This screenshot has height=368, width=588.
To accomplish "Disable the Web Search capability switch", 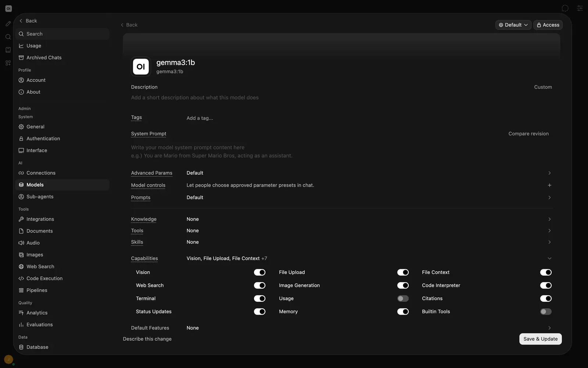I will pos(259,286).
